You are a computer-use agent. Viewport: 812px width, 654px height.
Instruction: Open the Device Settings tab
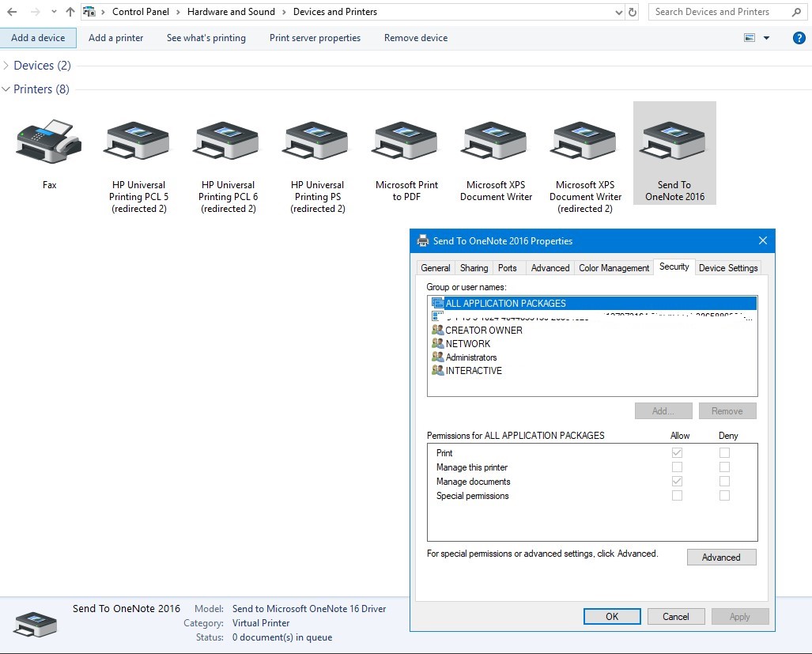coord(727,268)
